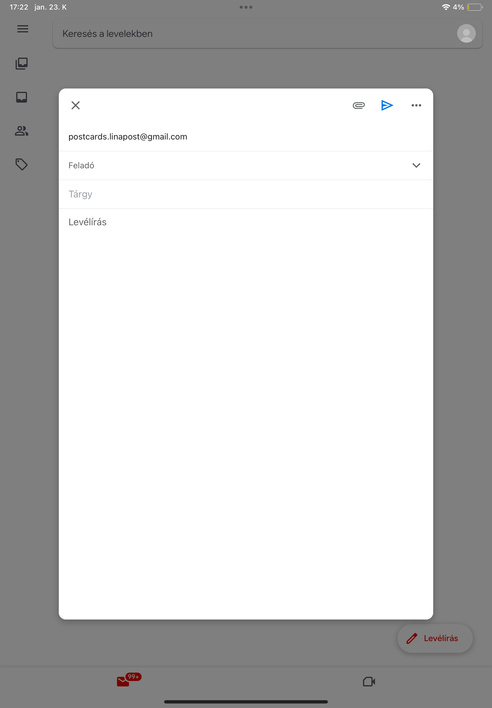Tap the account profile avatar

click(466, 33)
